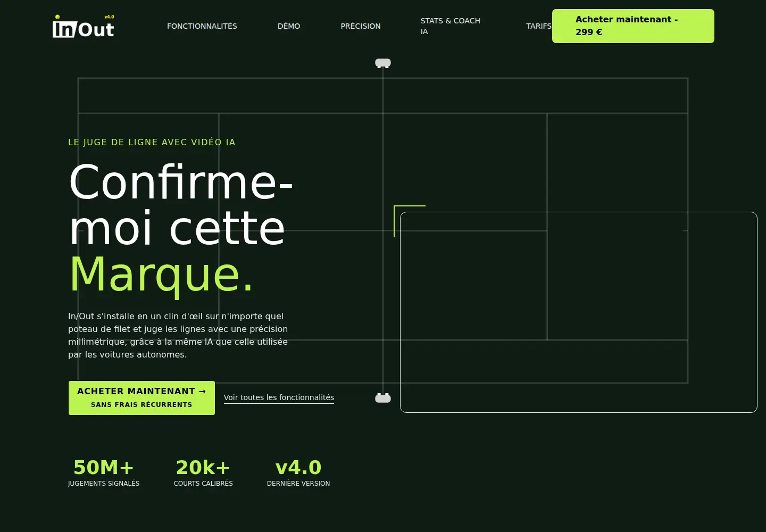Click the bottom net-post sensor icon
Image resolution: width=766 pixels, height=532 pixels.
click(x=383, y=397)
